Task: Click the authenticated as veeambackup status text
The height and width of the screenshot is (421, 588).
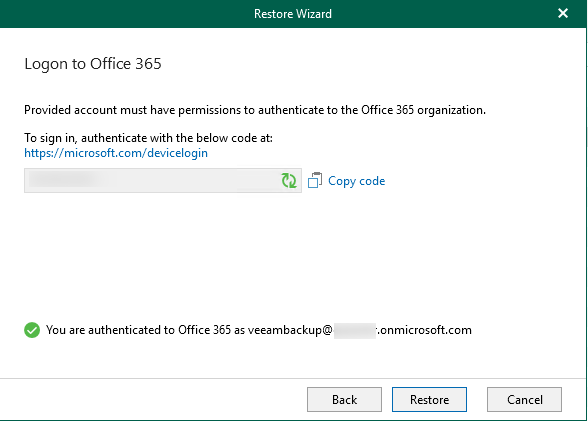Action: point(259,330)
